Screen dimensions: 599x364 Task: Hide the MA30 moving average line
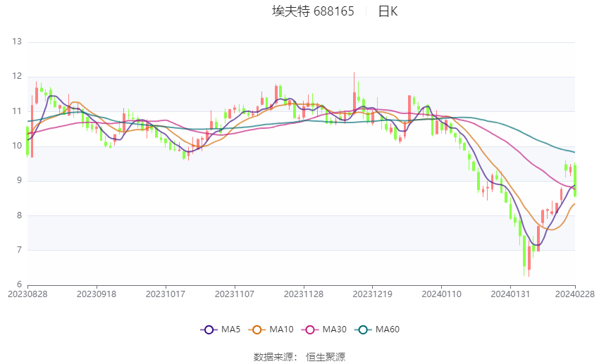tap(310, 330)
